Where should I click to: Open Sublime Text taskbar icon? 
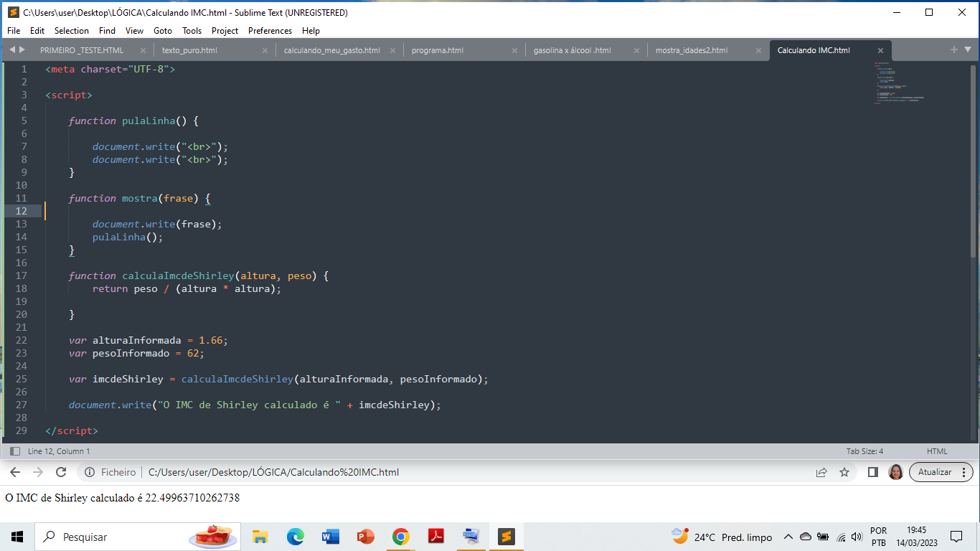tap(507, 537)
